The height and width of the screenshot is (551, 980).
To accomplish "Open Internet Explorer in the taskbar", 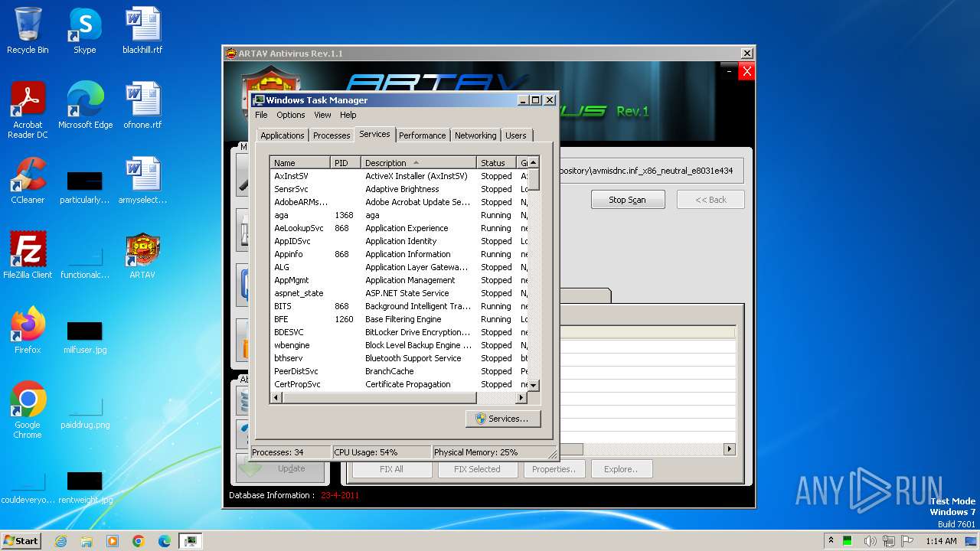I will (x=60, y=541).
